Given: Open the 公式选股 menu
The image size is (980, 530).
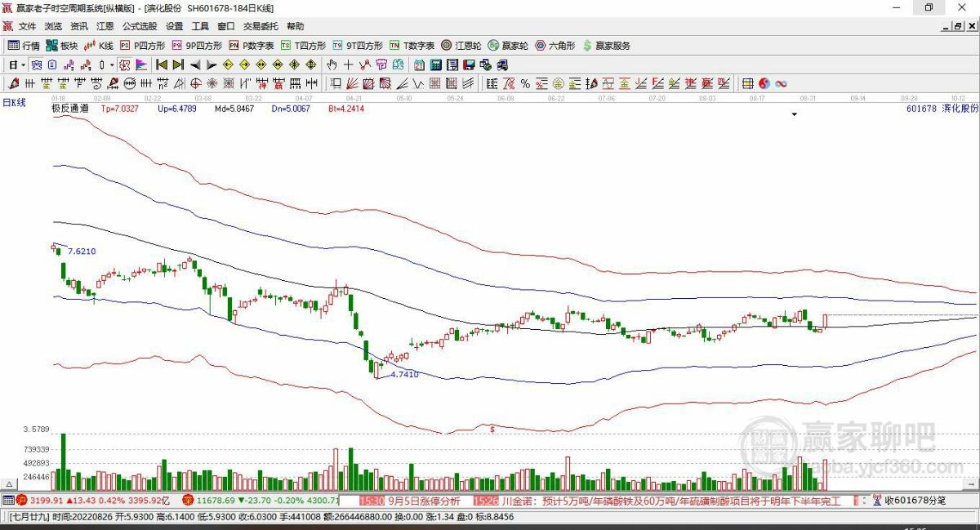Looking at the screenshot, I should 140,26.
